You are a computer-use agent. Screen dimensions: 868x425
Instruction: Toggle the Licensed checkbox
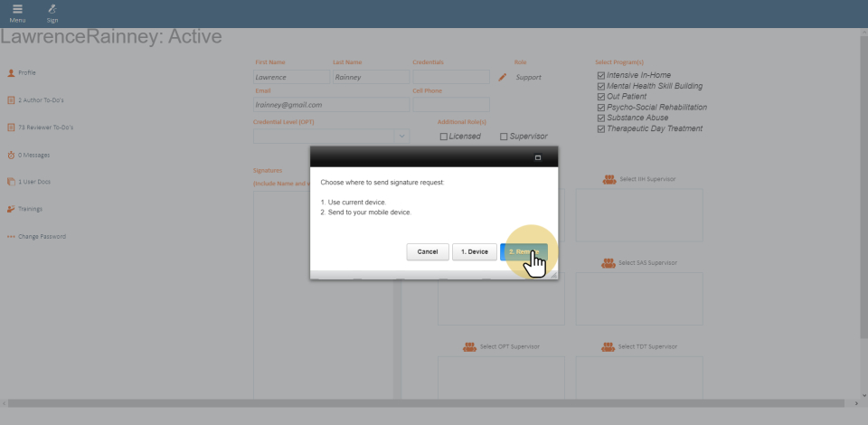click(x=443, y=137)
